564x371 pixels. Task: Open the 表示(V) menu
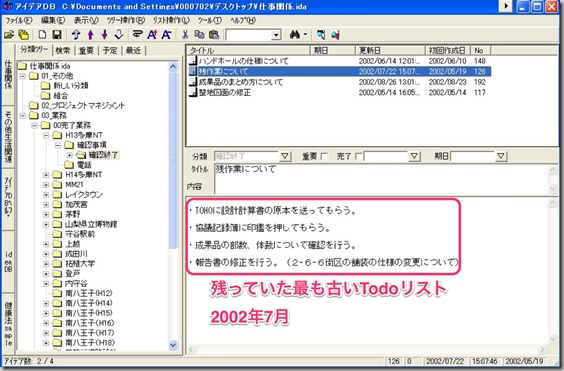pos(86,20)
